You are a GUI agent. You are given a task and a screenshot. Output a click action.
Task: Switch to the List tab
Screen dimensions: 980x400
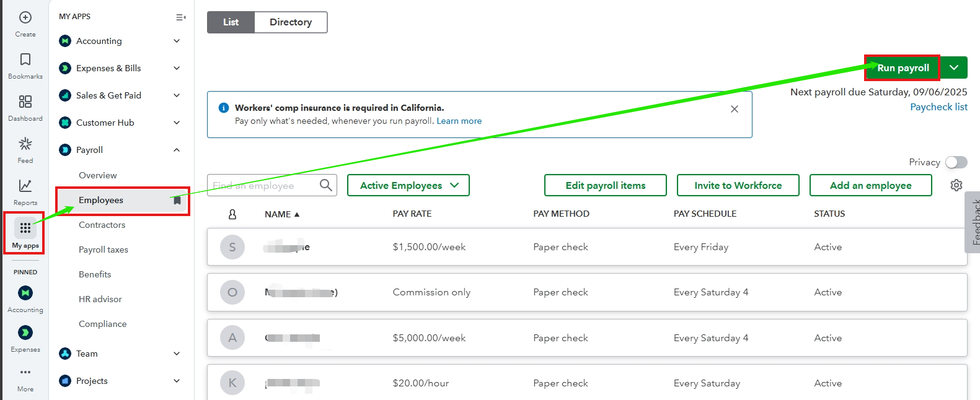click(231, 22)
